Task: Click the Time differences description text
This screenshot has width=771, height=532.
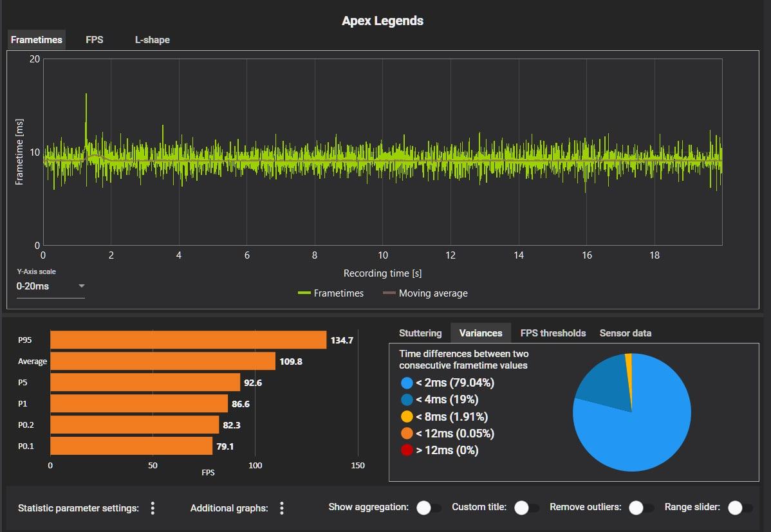Action: coord(463,360)
